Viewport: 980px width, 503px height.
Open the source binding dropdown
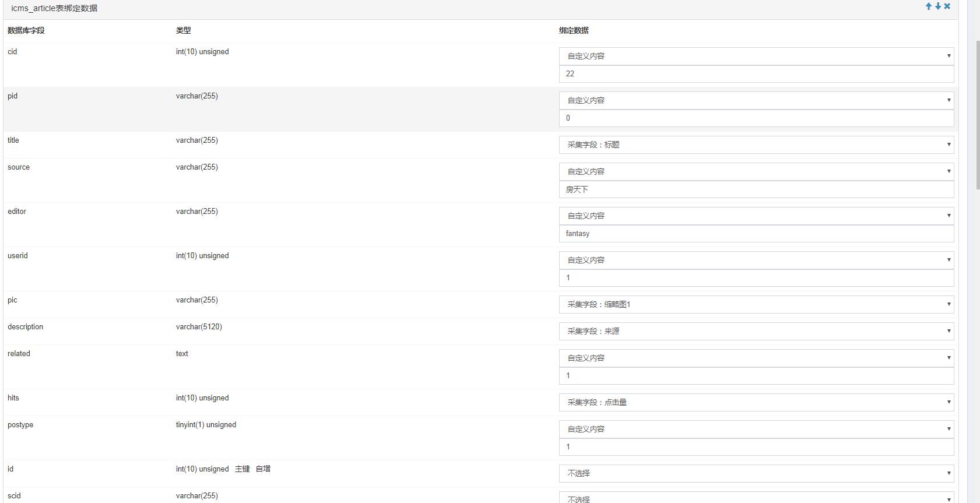756,171
